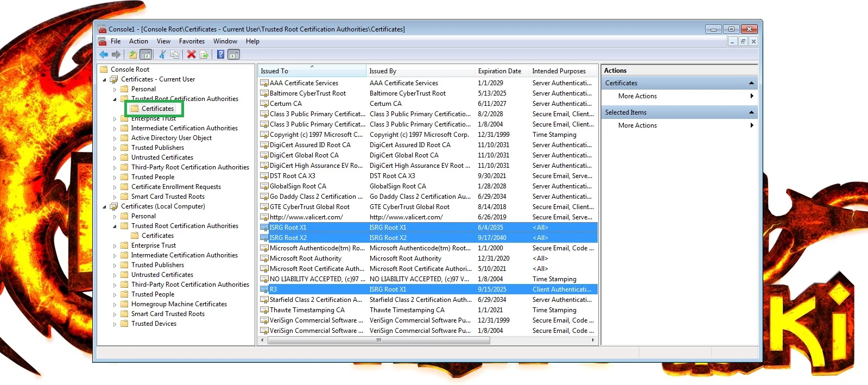Image resolution: width=868 pixels, height=385 pixels.
Task: Select the GTE CyberTrust Global Root row
Action: point(428,207)
